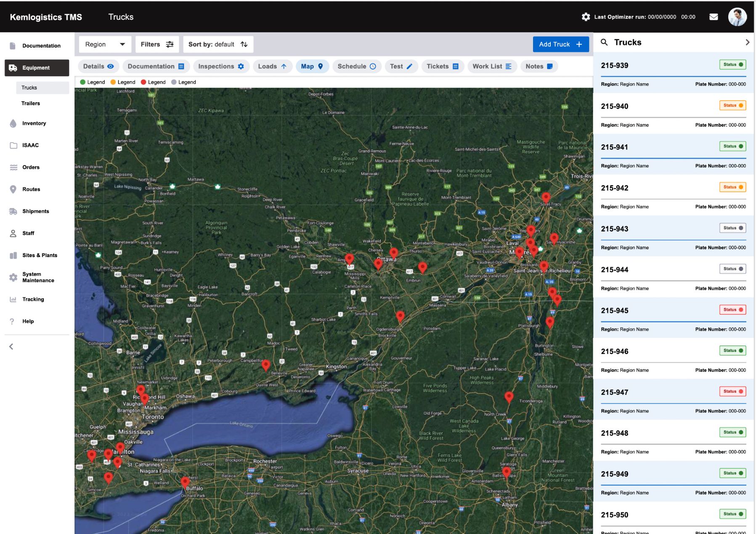Open the ISAAC folder item

37,145
